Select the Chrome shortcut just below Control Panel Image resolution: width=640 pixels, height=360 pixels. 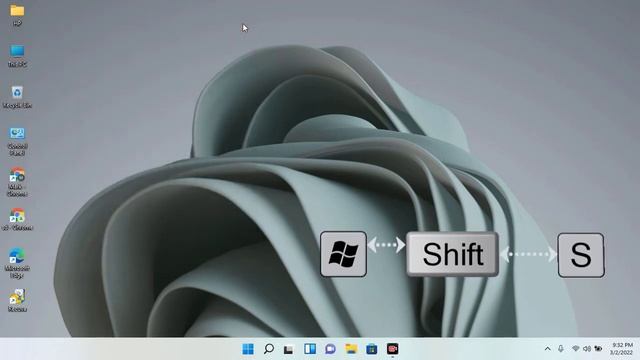[17, 182]
